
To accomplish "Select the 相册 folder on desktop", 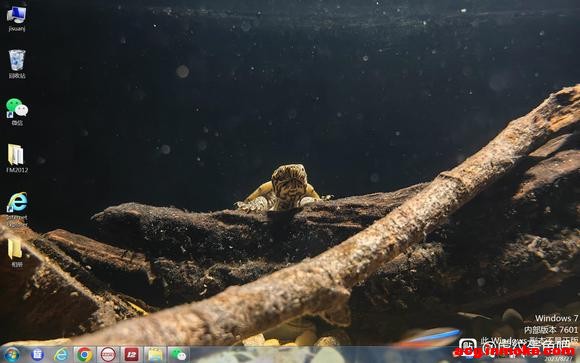I will click(x=15, y=252).
